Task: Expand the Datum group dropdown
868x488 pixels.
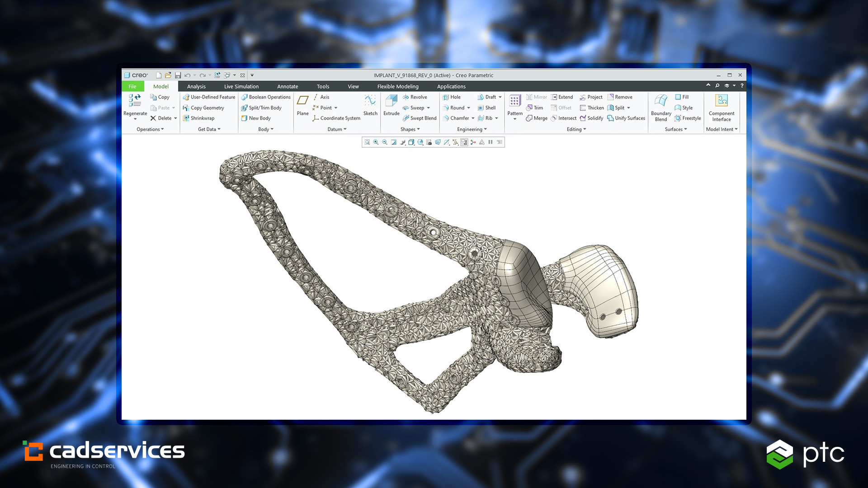Action: click(x=337, y=129)
